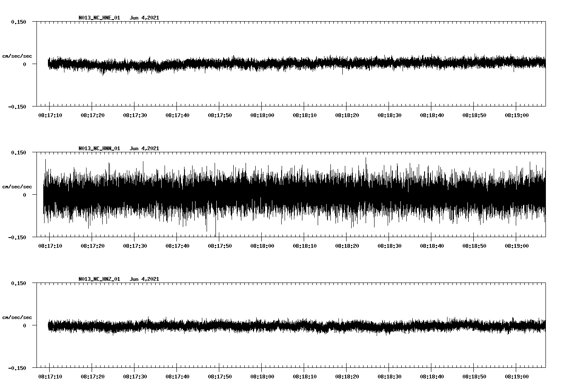Click the zero label on HNN axis
This screenshot has width=576, height=392.
pyautogui.click(x=25, y=195)
